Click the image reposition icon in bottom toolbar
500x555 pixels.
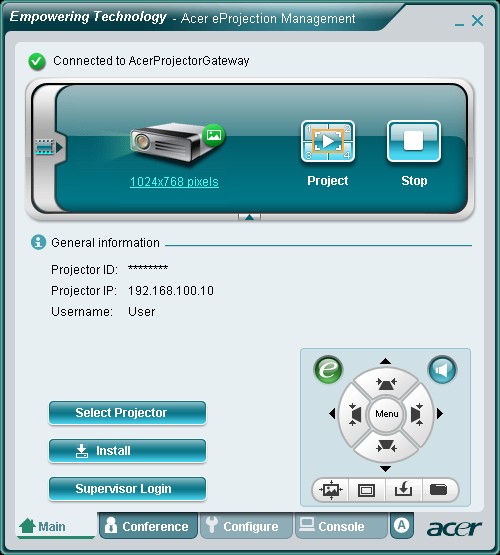coord(331,490)
